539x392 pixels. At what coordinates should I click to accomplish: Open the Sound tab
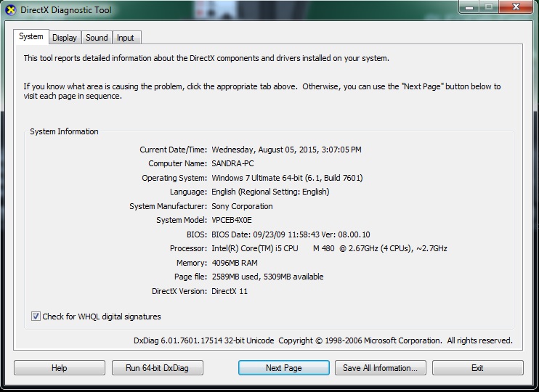point(97,38)
